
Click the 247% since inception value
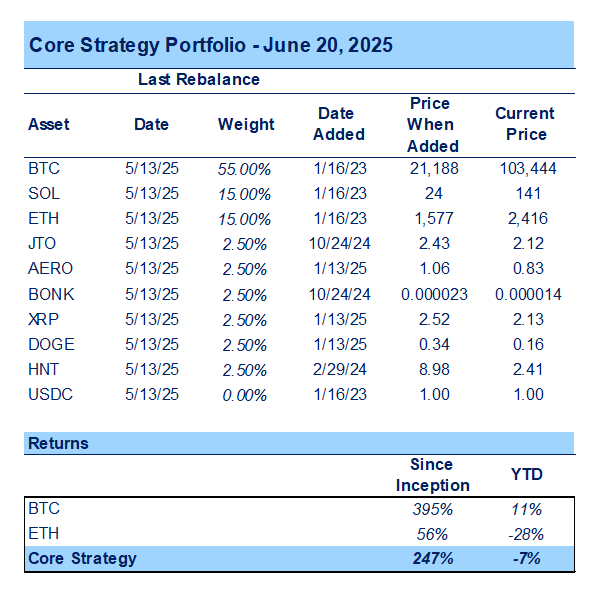(x=432, y=558)
